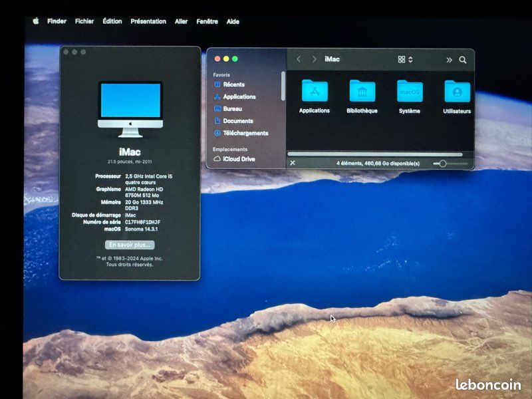Go forward in Finder window
Image resolution: width=532 pixels, height=399 pixels.
tap(314, 59)
